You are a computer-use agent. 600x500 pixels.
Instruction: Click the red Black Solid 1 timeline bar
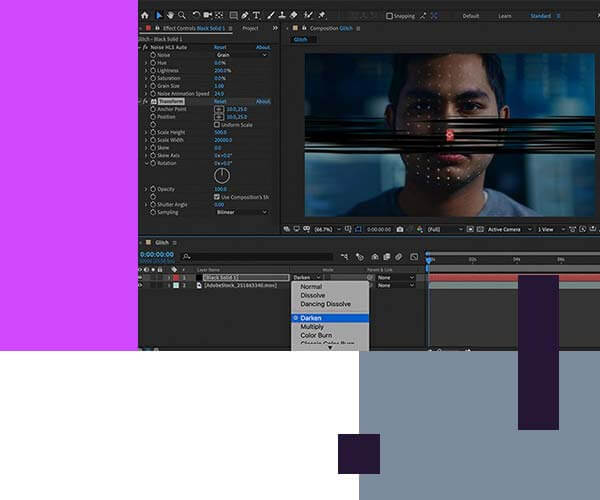click(514, 278)
